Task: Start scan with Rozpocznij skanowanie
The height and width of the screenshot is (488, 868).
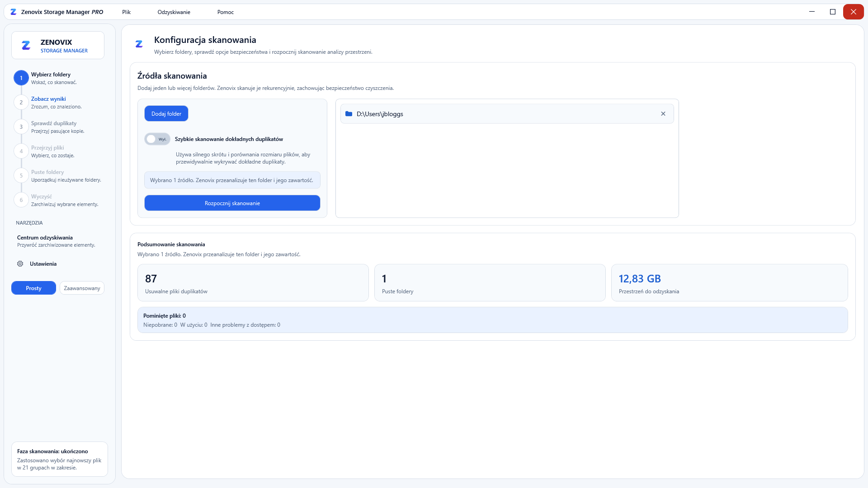Action: tap(232, 203)
